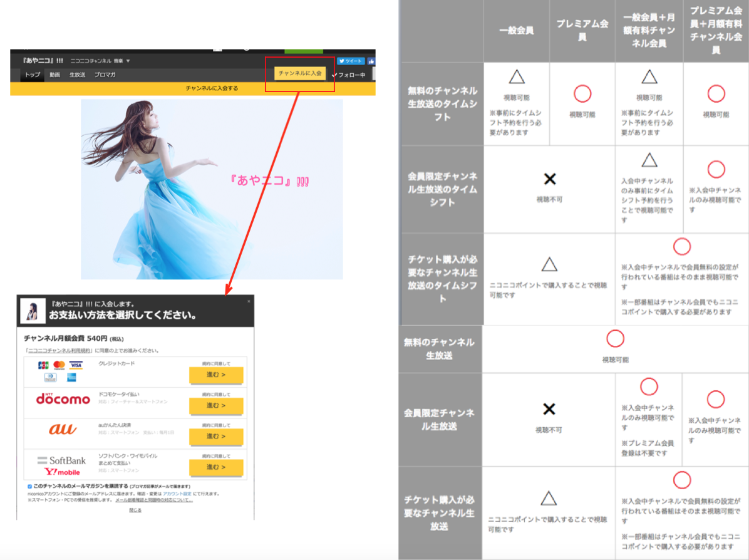Switch to the 生放送 tab
The width and height of the screenshot is (749, 560).
(77, 75)
